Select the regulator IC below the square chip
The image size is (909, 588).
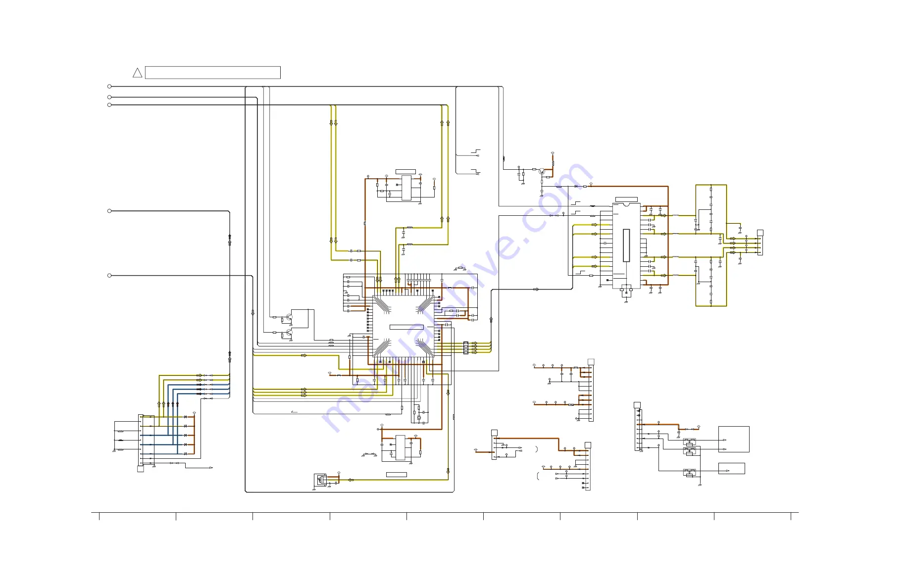click(400, 448)
